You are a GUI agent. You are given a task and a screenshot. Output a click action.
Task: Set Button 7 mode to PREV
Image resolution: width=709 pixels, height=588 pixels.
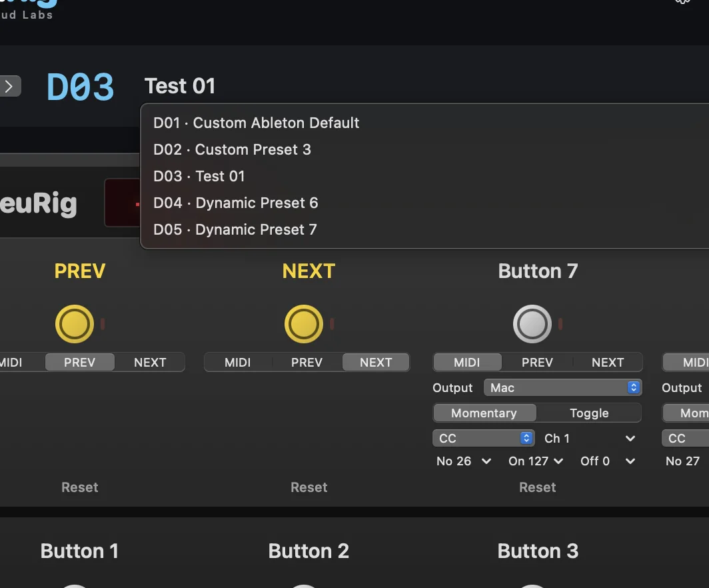click(537, 362)
